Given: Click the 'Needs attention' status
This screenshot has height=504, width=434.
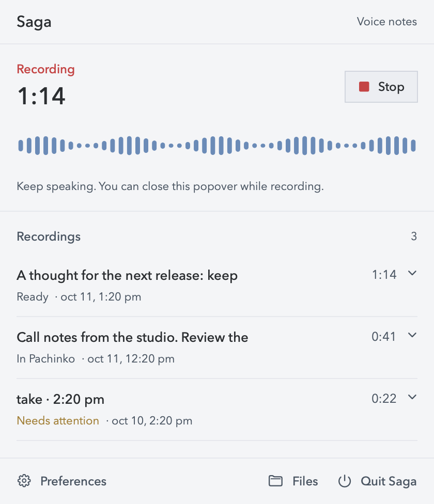Looking at the screenshot, I should click(x=58, y=421).
